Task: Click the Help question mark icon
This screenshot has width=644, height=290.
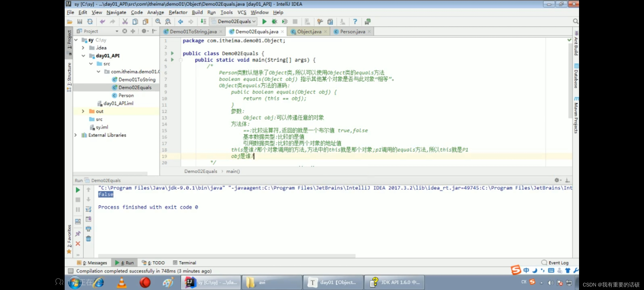Action: pyautogui.click(x=355, y=21)
